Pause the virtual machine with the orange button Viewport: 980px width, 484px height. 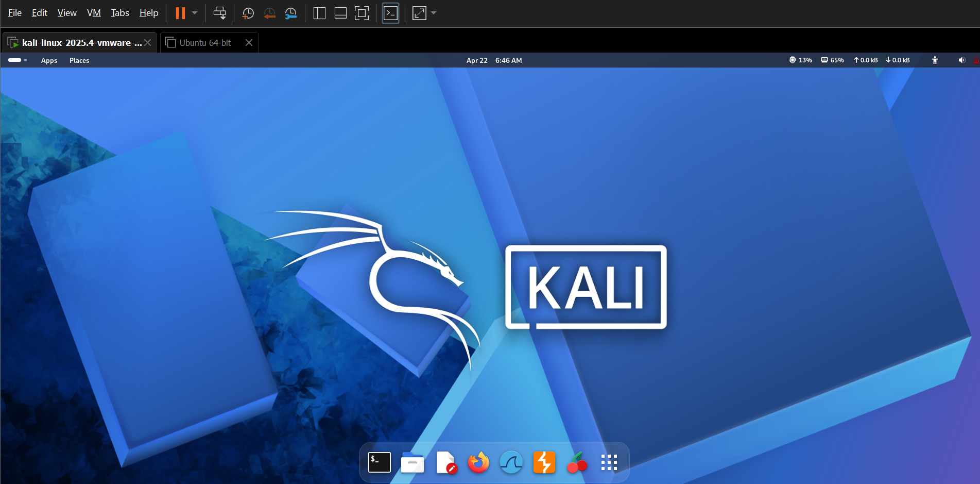point(180,13)
